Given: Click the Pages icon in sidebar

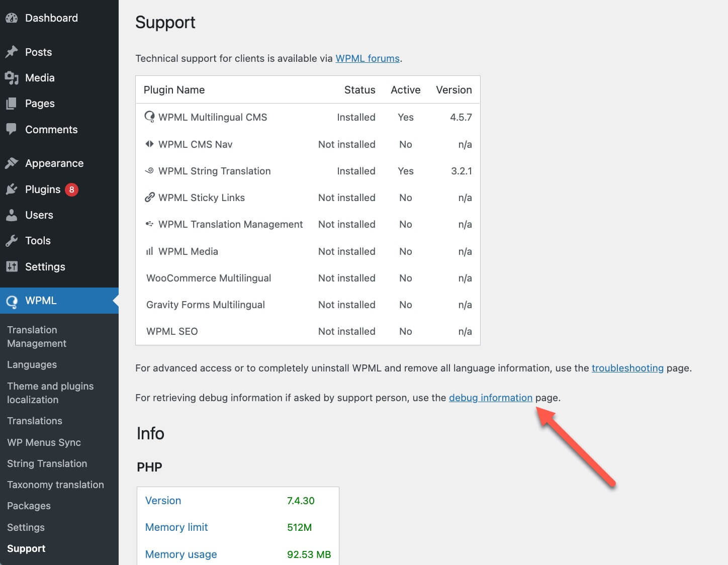Looking at the screenshot, I should click(12, 104).
